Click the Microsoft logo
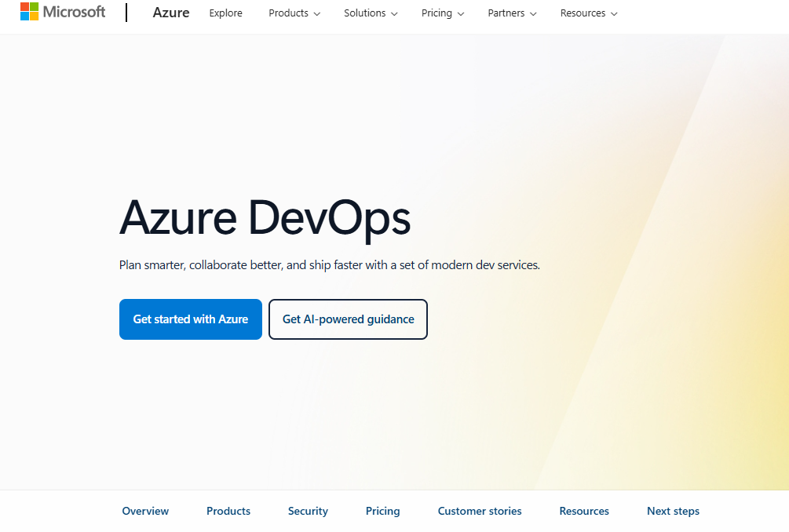Image resolution: width=789 pixels, height=532 pixels. tap(63, 12)
